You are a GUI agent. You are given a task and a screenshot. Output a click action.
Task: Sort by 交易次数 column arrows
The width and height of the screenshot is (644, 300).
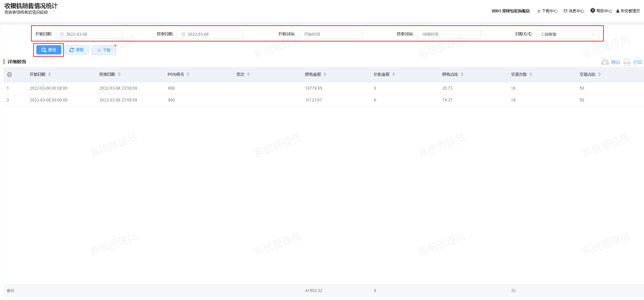tap(531, 74)
